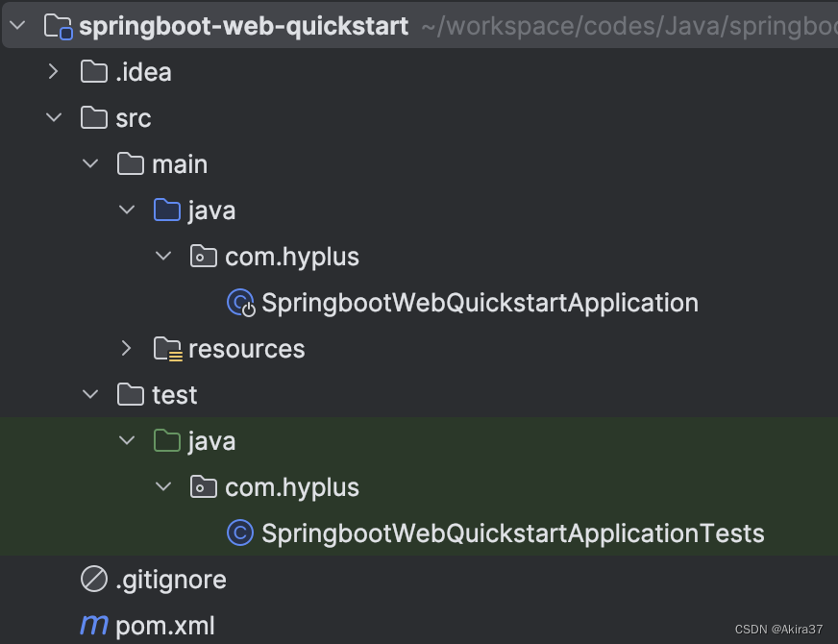Expand the resources directory

pos(126,348)
